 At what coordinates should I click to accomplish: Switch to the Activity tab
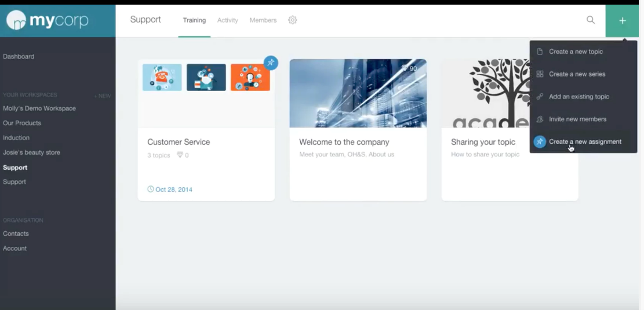click(x=228, y=20)
